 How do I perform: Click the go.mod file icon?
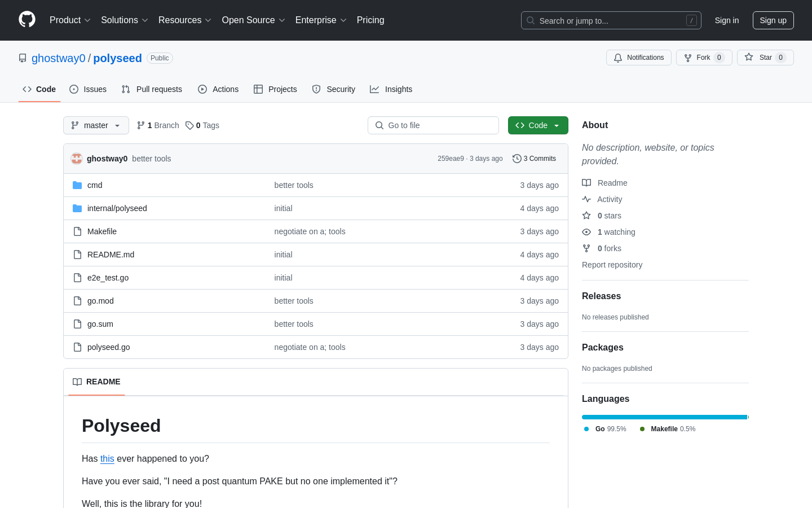pos(77,301)
